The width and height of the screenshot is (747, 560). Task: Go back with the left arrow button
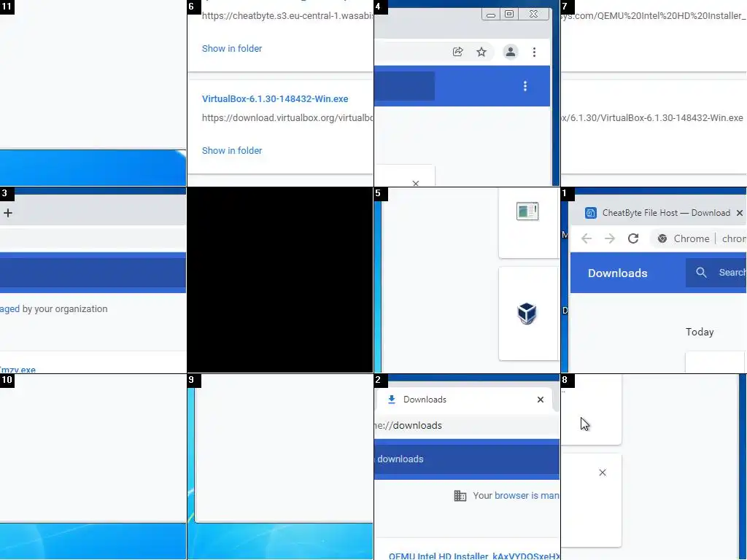pos(587,238)
